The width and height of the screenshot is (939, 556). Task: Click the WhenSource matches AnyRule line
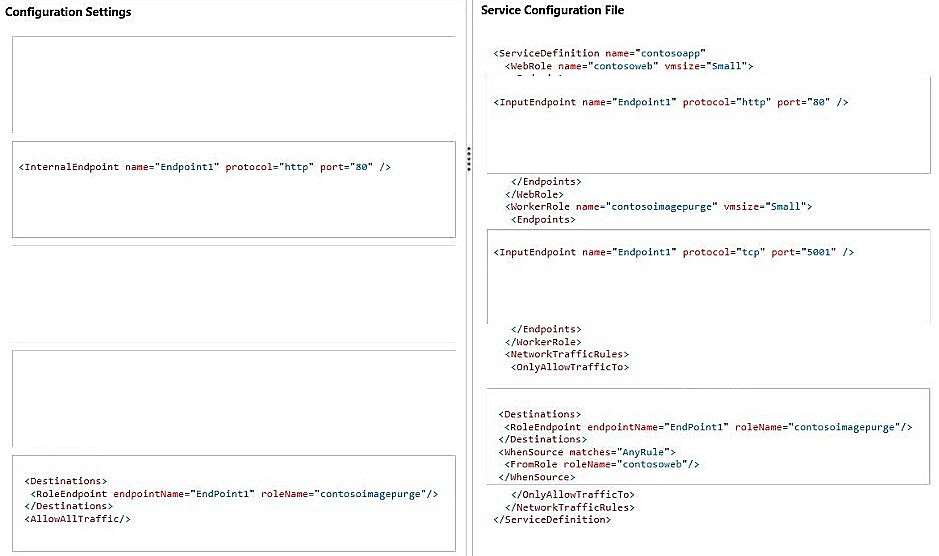pos(587,452)
